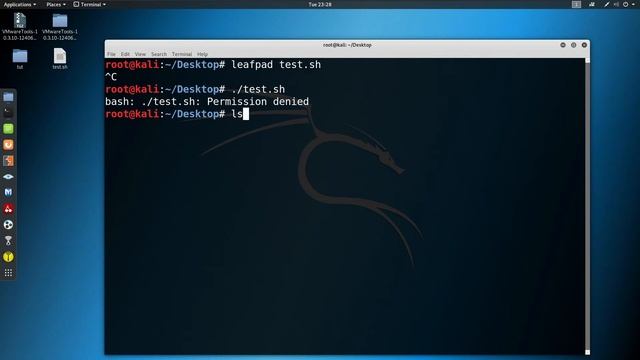Image resolution: width=640 pixels, height=360 pixels.
Task: Open the Applications menu in the top bar
Action: point(20,4)
